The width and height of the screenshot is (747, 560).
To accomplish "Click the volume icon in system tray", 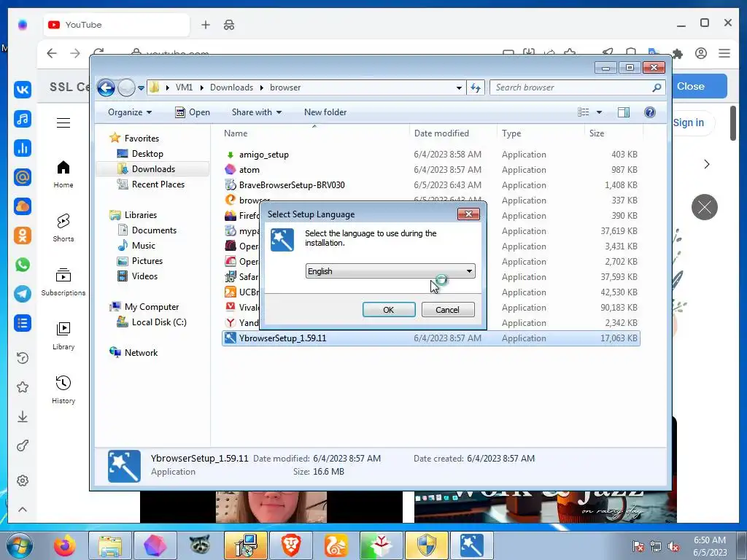I will coord(673,545).
